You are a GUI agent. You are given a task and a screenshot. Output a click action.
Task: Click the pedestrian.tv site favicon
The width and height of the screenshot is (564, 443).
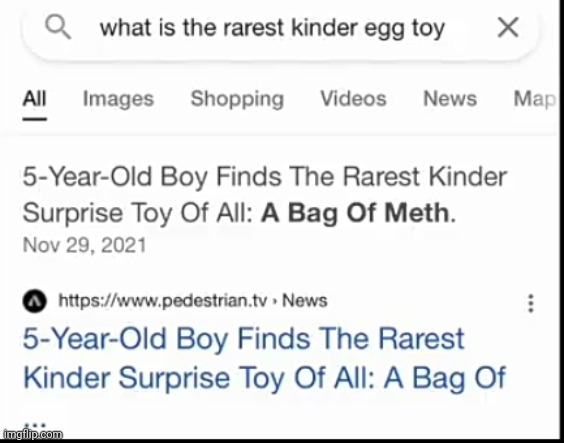[35, 301]
